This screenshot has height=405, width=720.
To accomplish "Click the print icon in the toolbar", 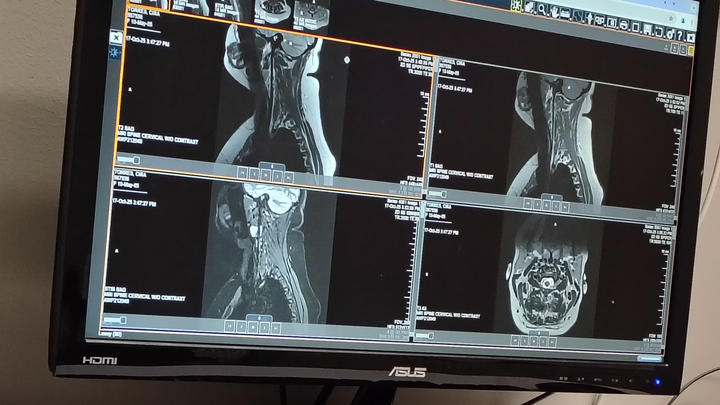I will [x=624, y=25].
